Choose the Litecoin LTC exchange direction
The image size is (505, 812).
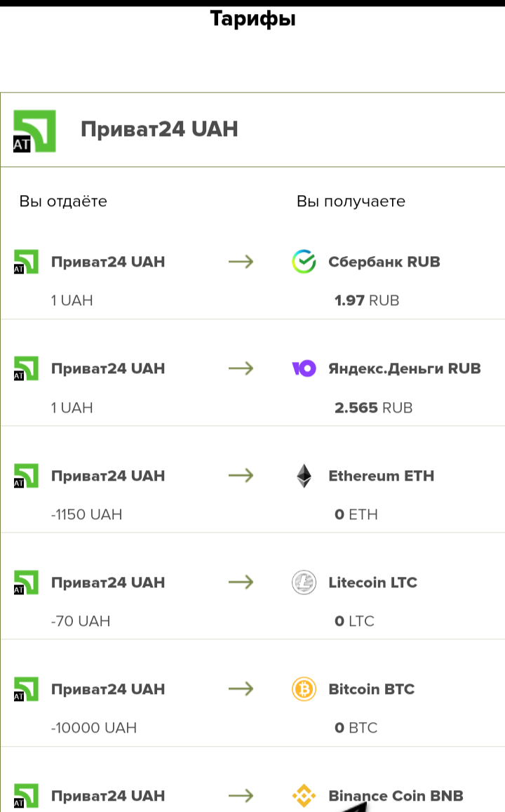point(372,583)
